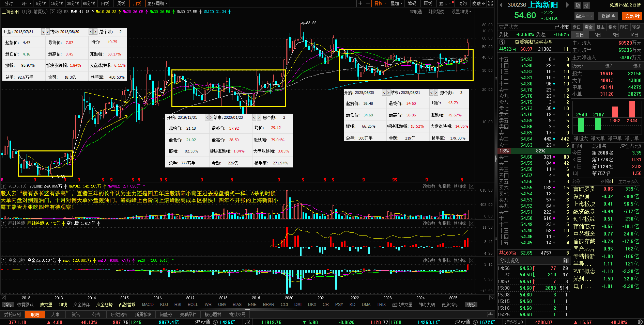The image size is (644, 325).
Task: Click the help question mark beside 上海新阳 title
Action: pos(52,12)
